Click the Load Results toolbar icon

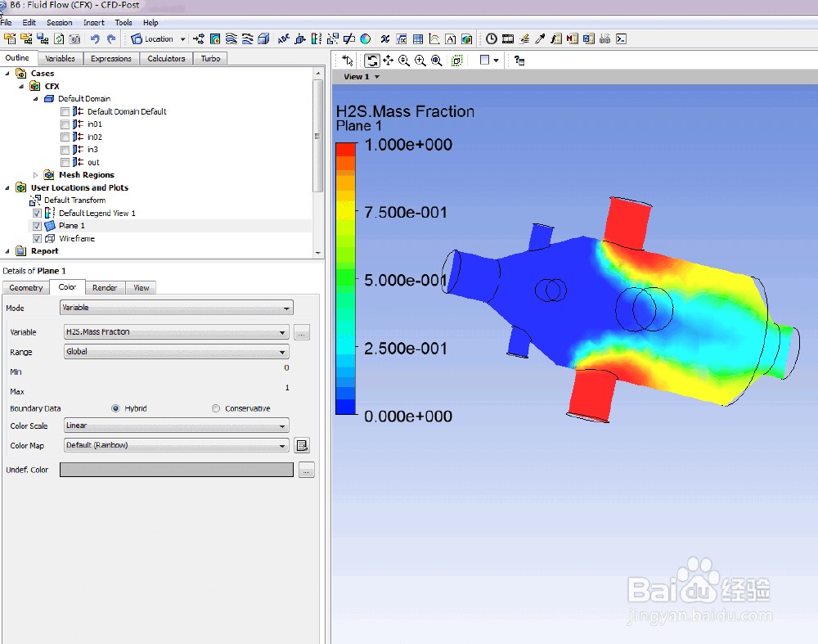click(x=10, y=38)
